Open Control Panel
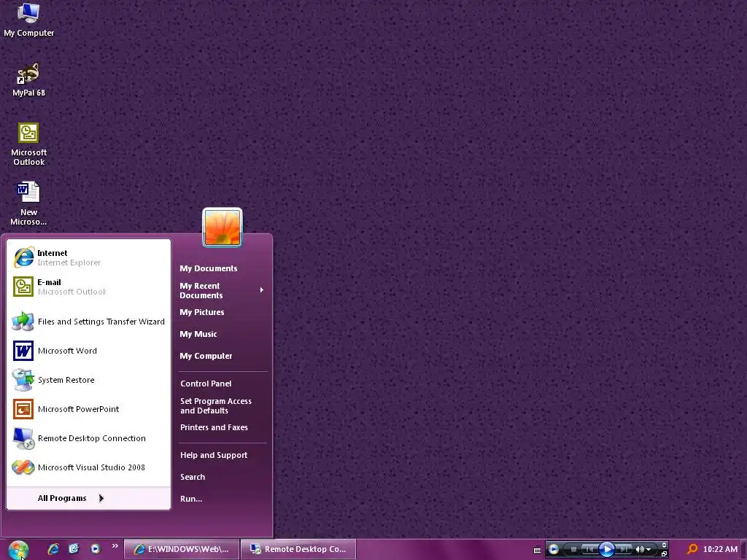 [x=206, y=384]
